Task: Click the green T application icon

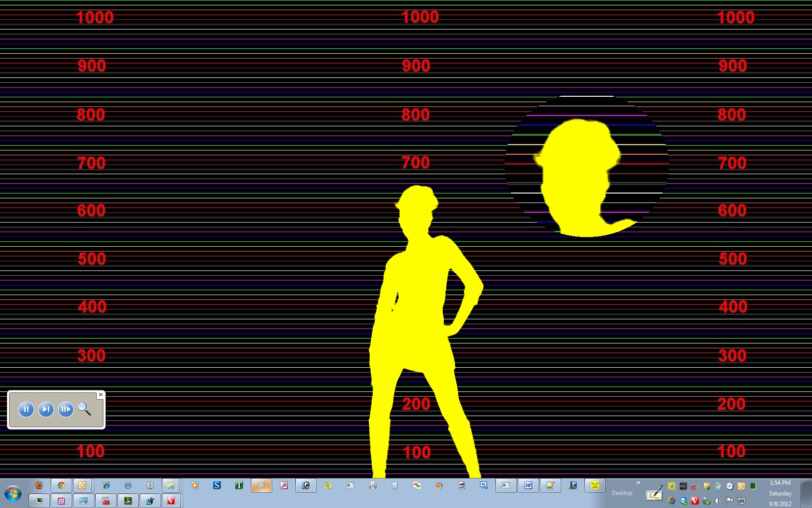Action: 239,485
